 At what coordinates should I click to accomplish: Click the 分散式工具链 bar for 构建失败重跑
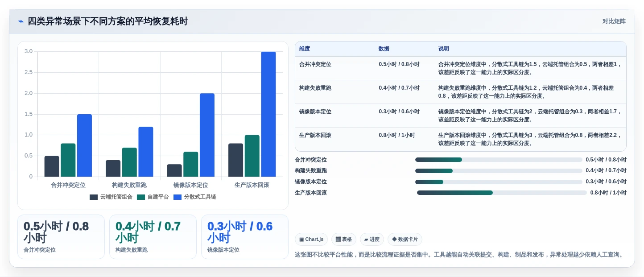click(146, 152)
